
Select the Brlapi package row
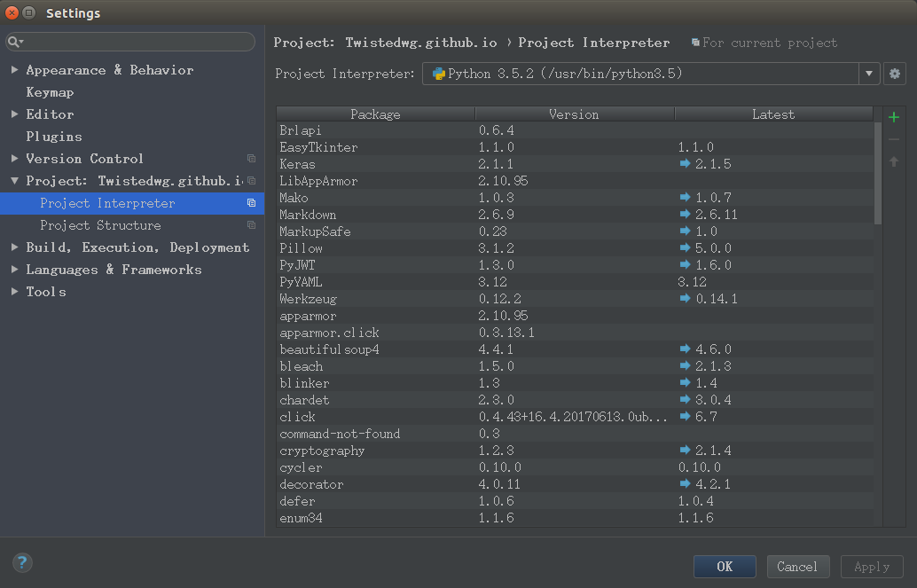point(575,130)
